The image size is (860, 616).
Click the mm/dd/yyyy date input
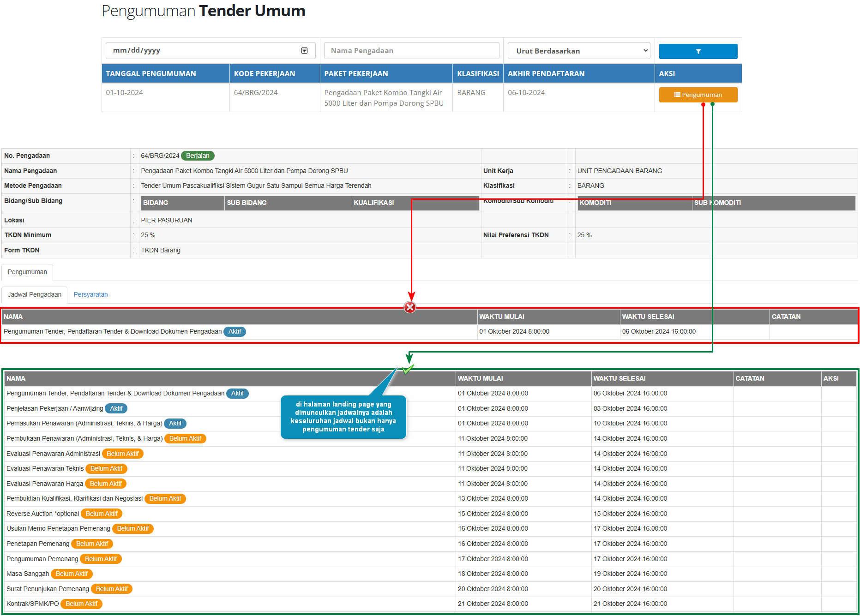point(203,51)
